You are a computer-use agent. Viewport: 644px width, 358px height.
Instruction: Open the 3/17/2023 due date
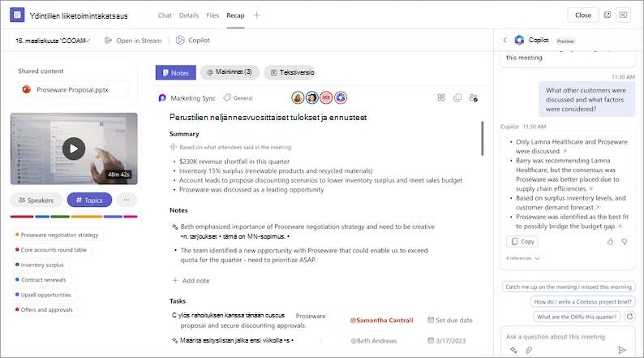[x=447, y=341]
